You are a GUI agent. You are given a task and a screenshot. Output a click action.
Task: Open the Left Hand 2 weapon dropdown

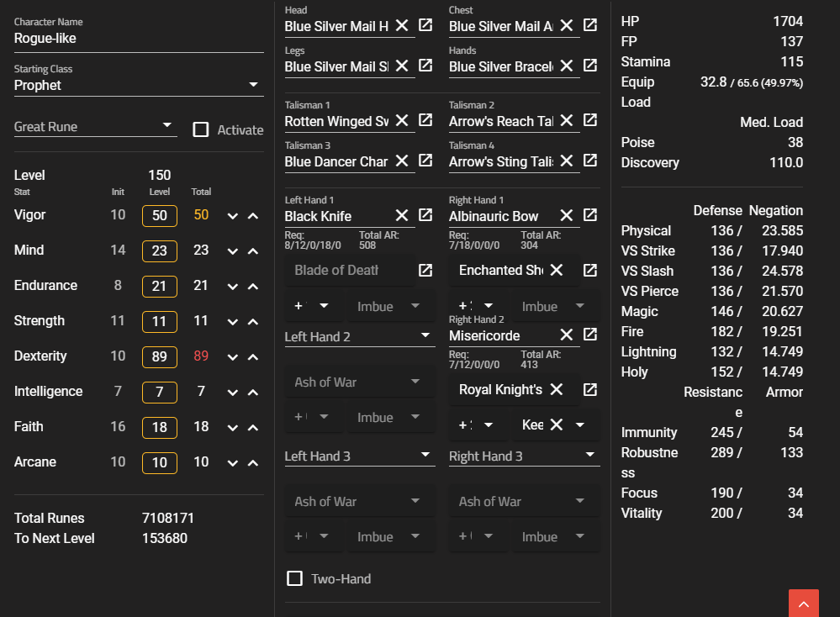(425, 336)
